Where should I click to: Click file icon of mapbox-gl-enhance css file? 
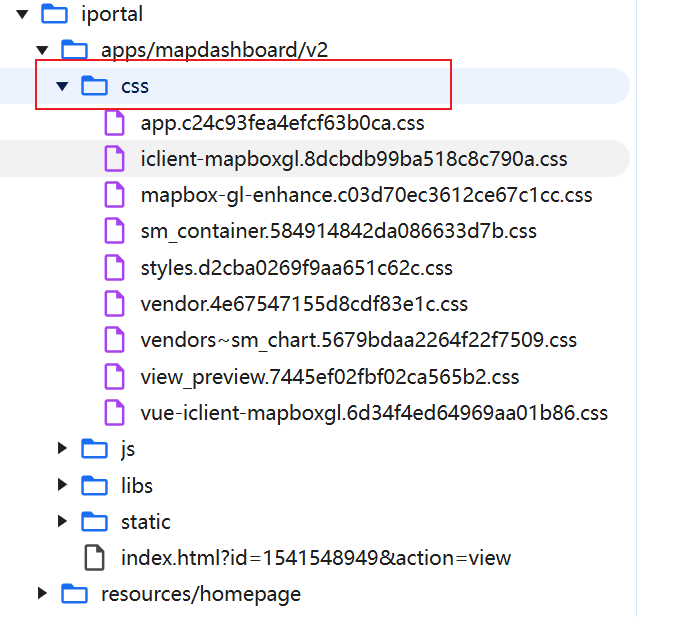(x=114, y=195)
